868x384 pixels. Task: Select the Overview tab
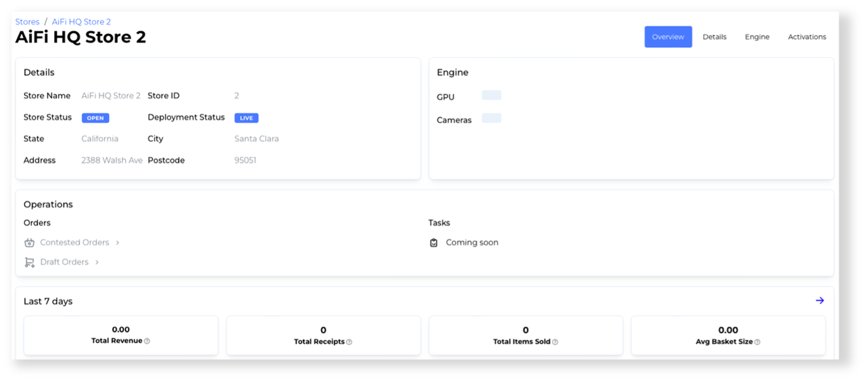point(668,37)
